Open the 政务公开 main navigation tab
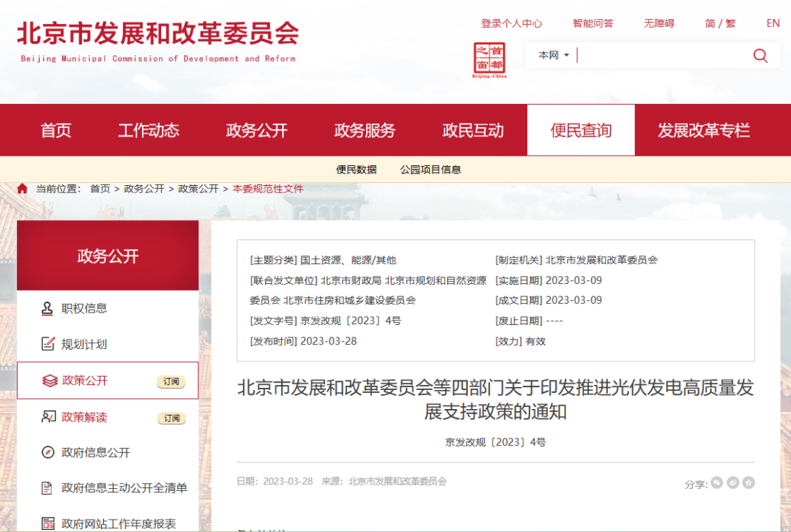Image resolution: width=791 pixels, height=532 pixels. (256, 131)
